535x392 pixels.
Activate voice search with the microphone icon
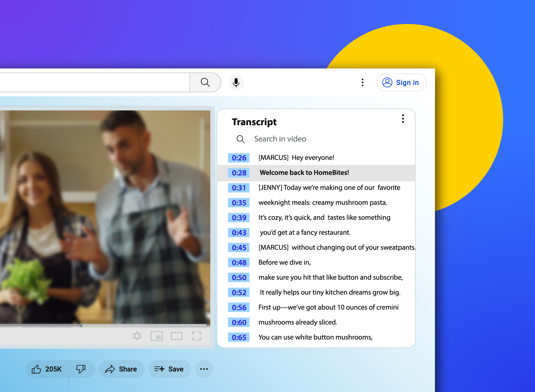pyautogui.click(x=236, y=82)
